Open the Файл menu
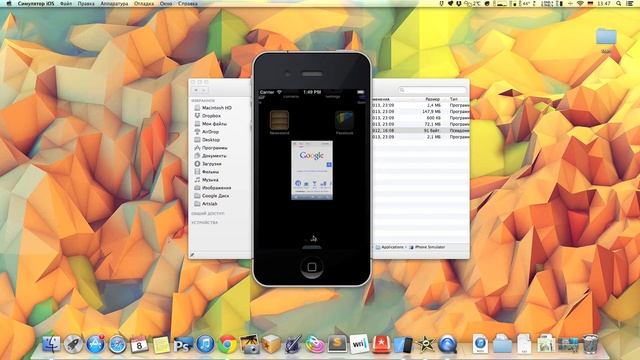 (66, 3)
